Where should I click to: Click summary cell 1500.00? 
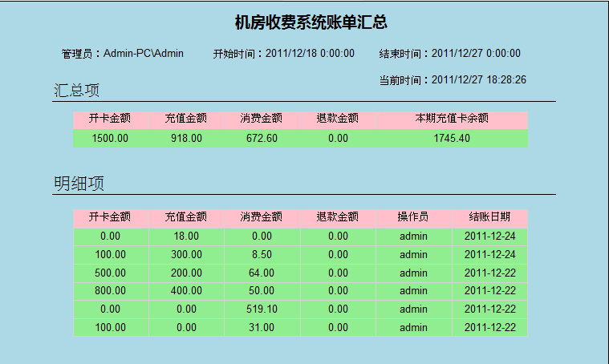(111, 138)
